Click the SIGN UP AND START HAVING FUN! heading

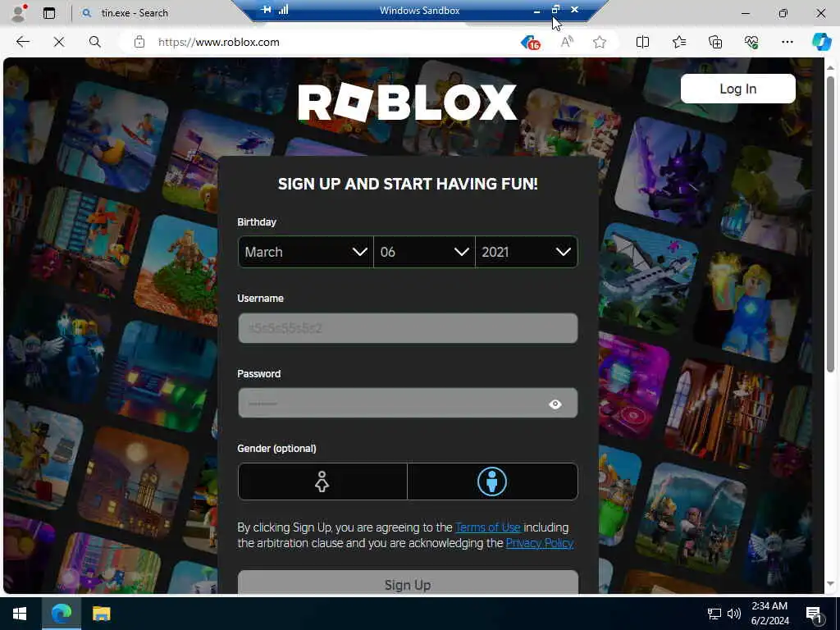tap(408, 184)
